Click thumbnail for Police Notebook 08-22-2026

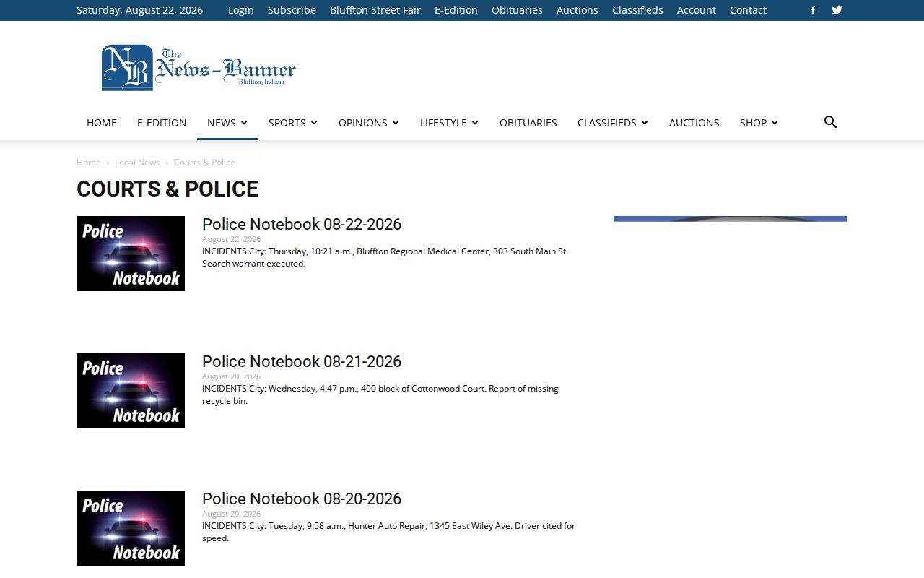point(131,254)
